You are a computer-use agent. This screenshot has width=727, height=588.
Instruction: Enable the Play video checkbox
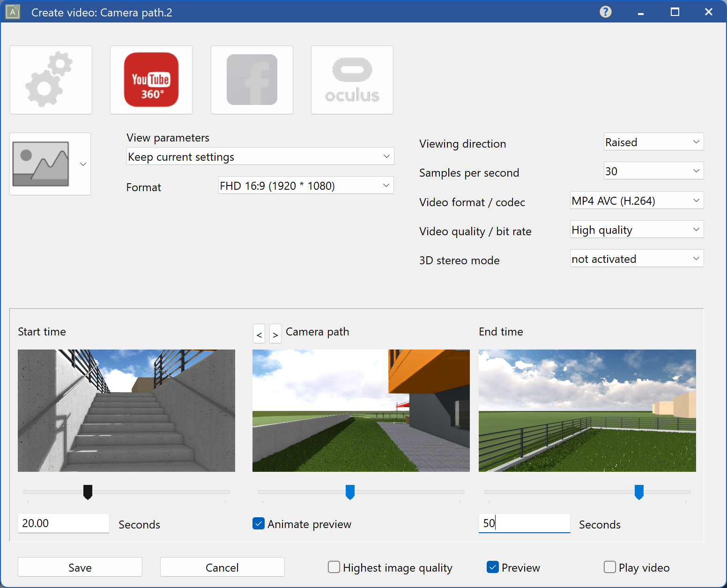click(x=610, y=567)
